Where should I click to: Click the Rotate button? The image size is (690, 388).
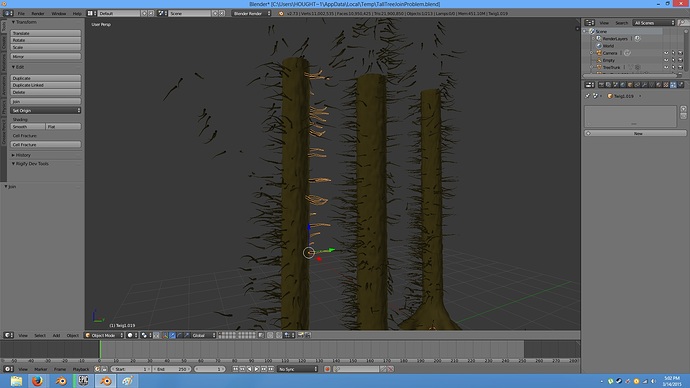[x=46, y=40]
